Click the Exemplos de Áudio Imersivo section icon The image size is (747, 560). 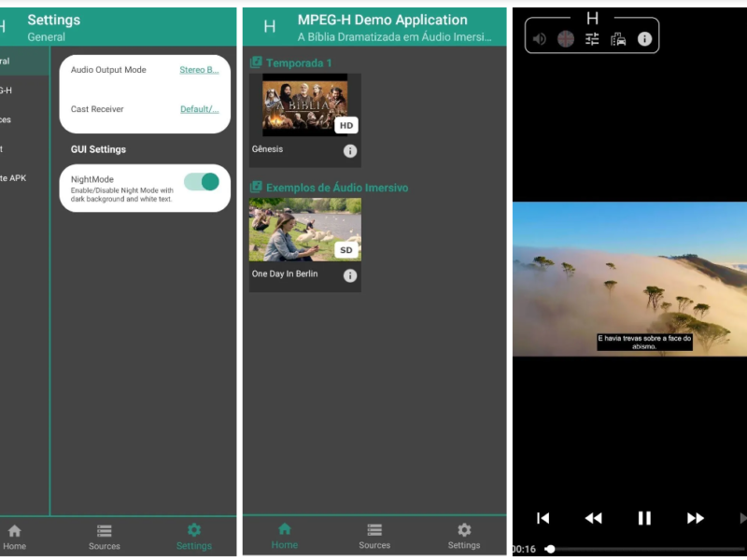256,188
